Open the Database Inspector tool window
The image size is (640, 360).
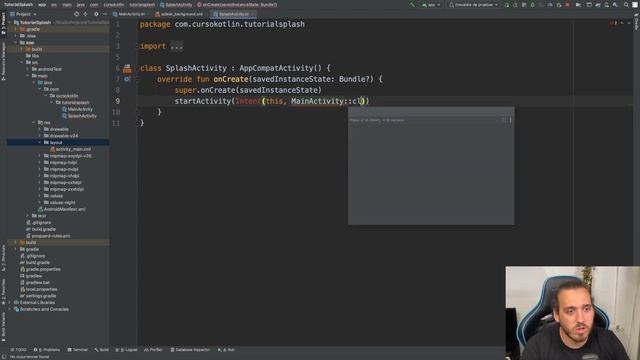[190, 350]
